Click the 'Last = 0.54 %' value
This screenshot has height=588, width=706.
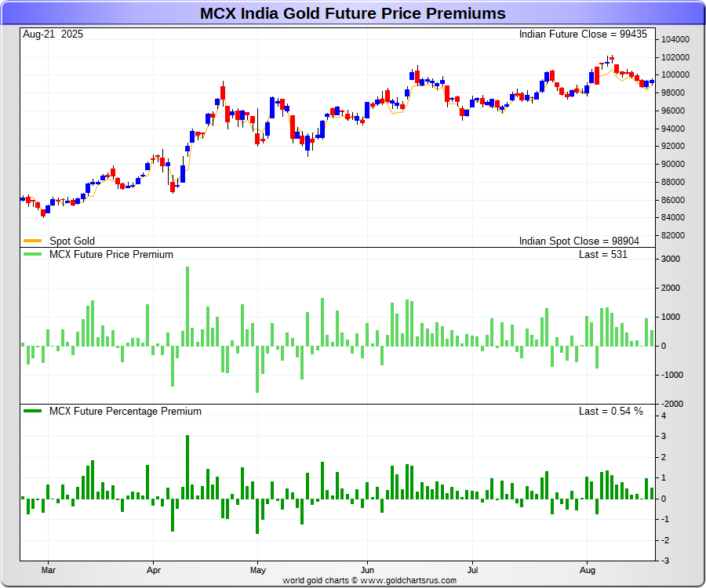tap(610, 411)
